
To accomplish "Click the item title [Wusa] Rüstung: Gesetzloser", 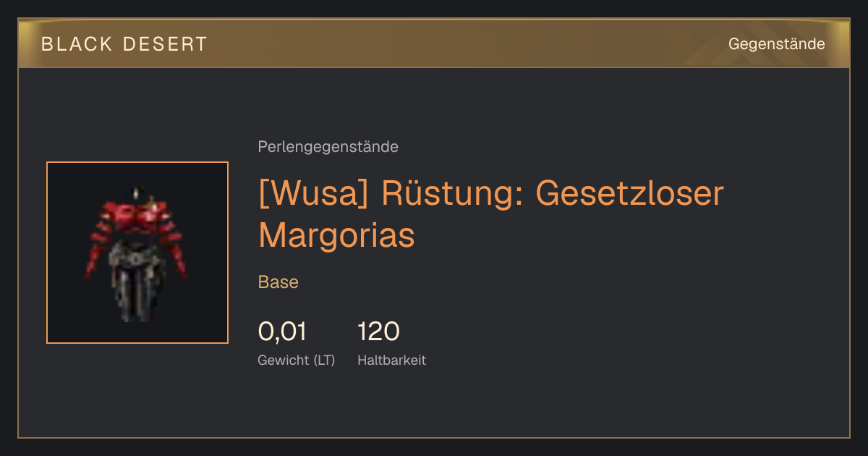I will pyautogui.click(x=491, y=193).
